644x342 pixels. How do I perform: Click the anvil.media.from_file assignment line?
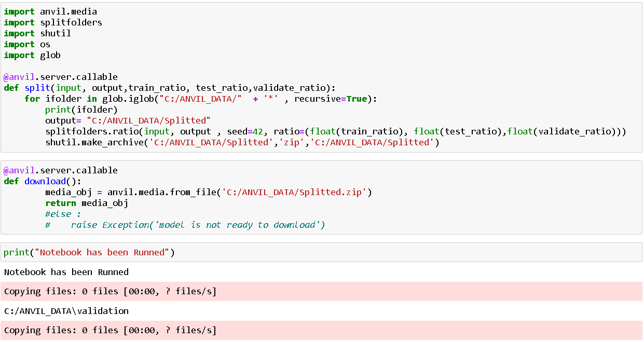[x=209, y=192]
